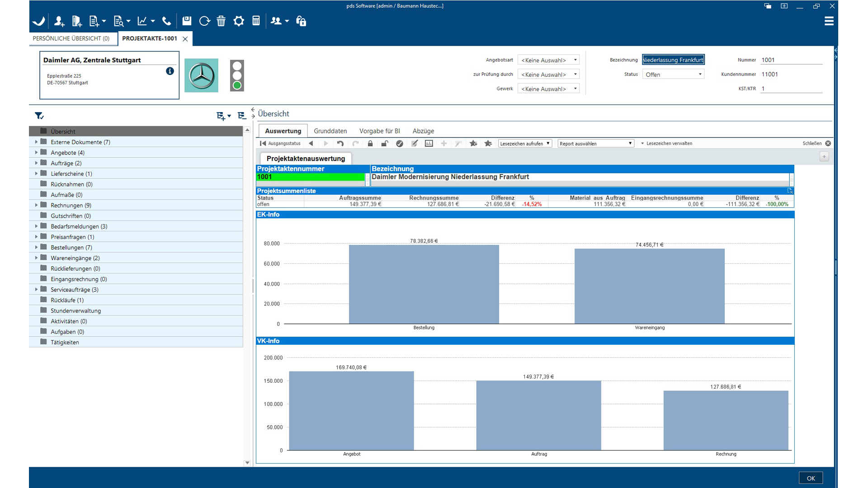Viewport: 868px width, 488px height.
Task: Open the Grunddaten tab
Action: pos(330,131)
